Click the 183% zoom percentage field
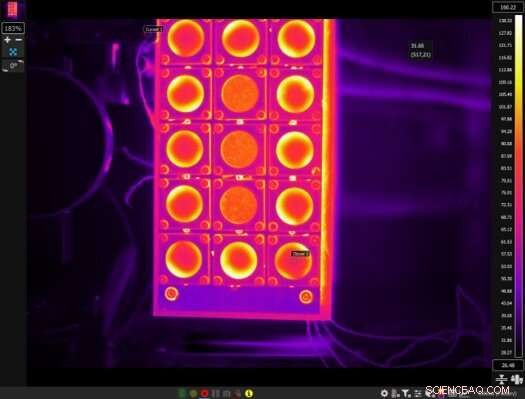 coord(13,28)
